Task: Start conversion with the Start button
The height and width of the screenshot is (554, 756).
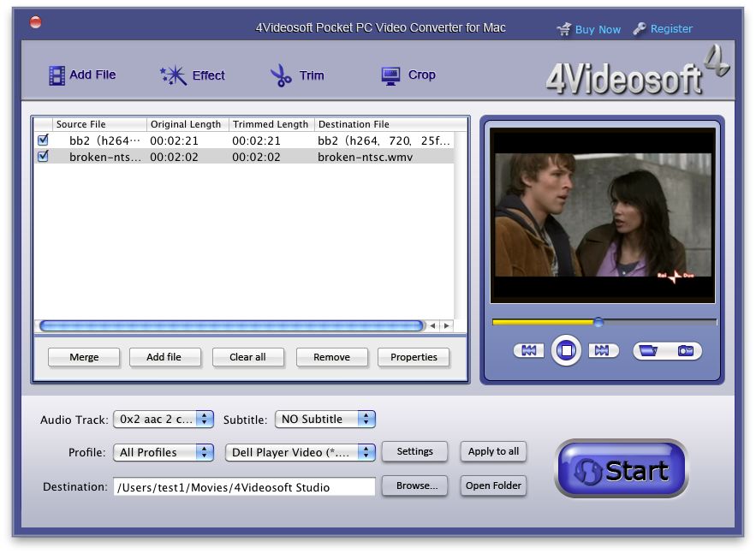Action: (622, 469)
